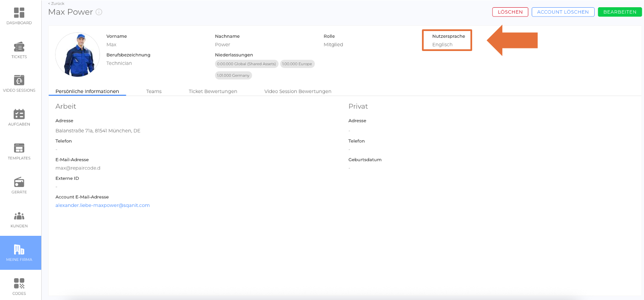Click the Geräte radio icon
The image size is (644, 300).
coord(19,182)
